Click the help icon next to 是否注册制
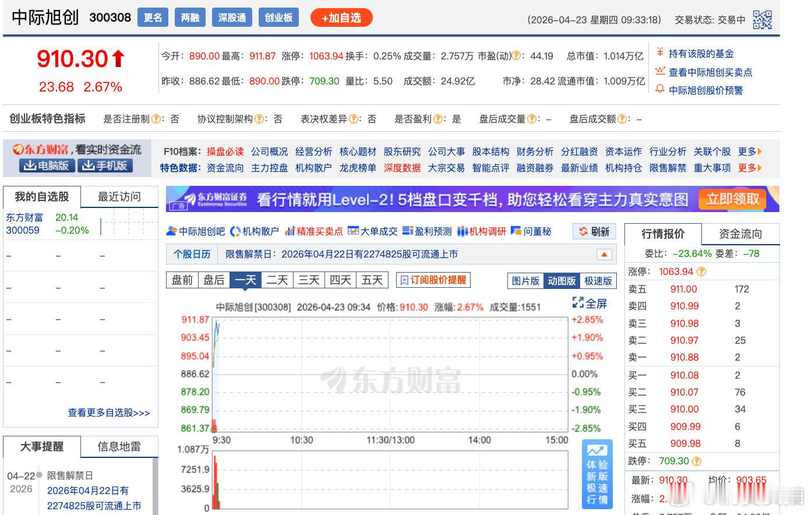The image size is (812, 515). coord(156,119)
